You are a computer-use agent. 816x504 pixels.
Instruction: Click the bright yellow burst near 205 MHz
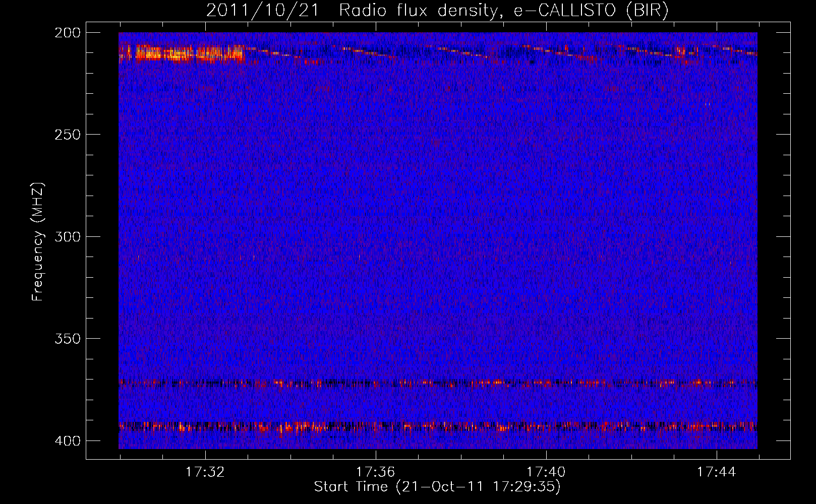[183, 52]
